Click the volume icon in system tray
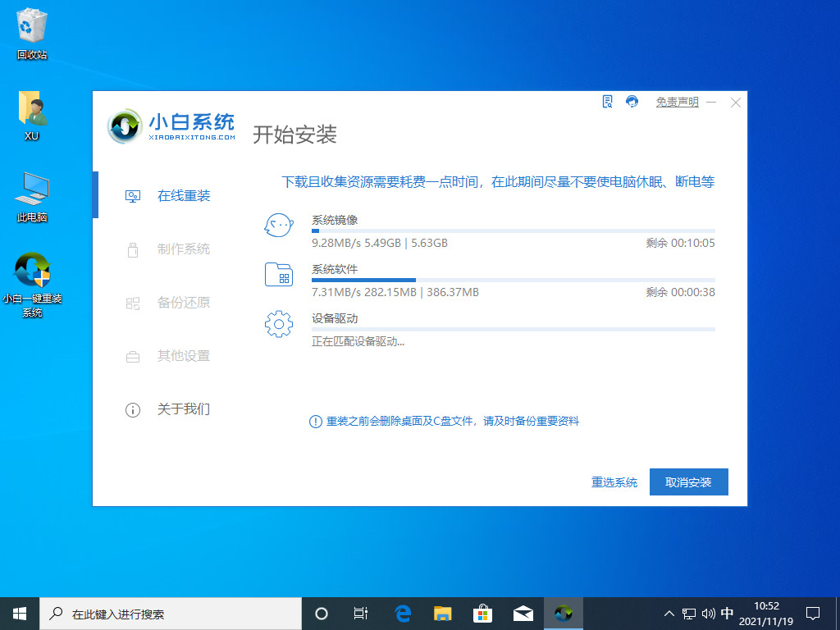 point(707,613)
